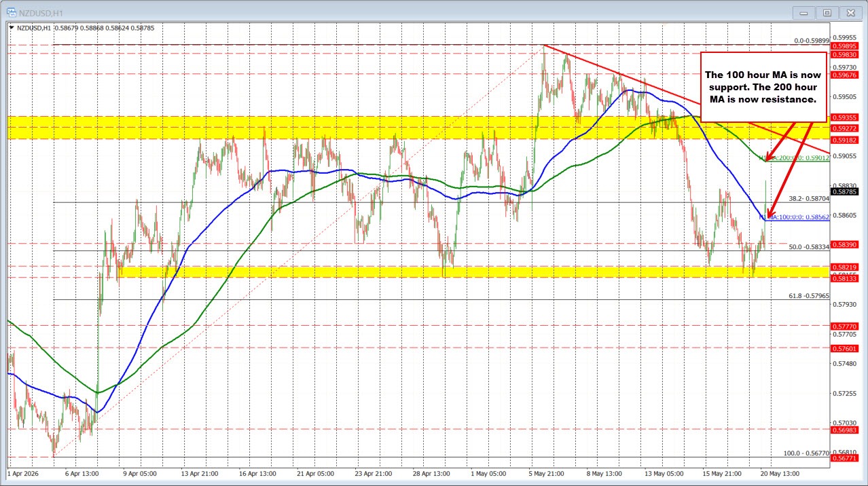
Task: Click the red price label 0.58390
Action: tap(846, 244)
